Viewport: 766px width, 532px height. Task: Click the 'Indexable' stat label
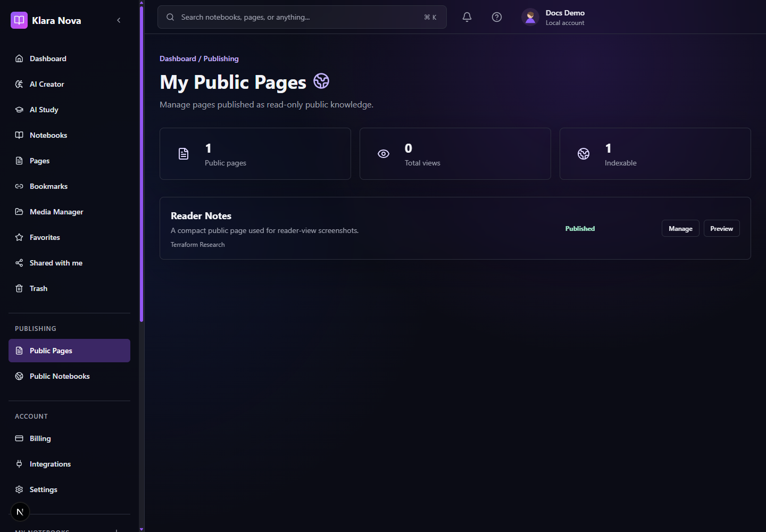tap(621, 163)
